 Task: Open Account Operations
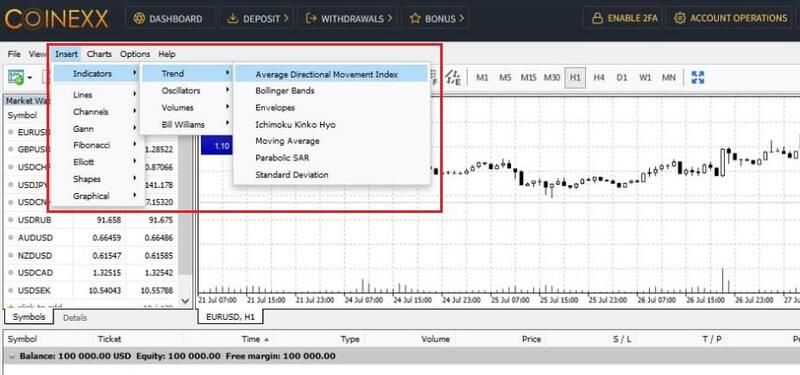pos(730,18)
